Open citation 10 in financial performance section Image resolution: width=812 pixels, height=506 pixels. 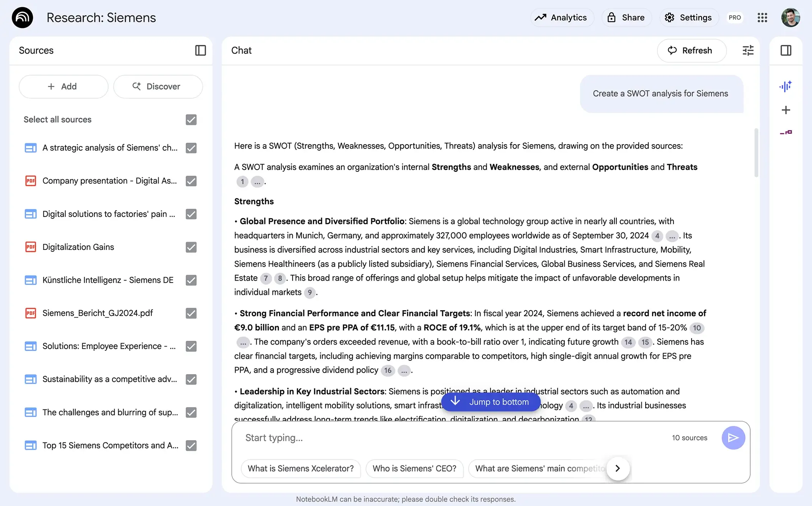tap(697, 328)
